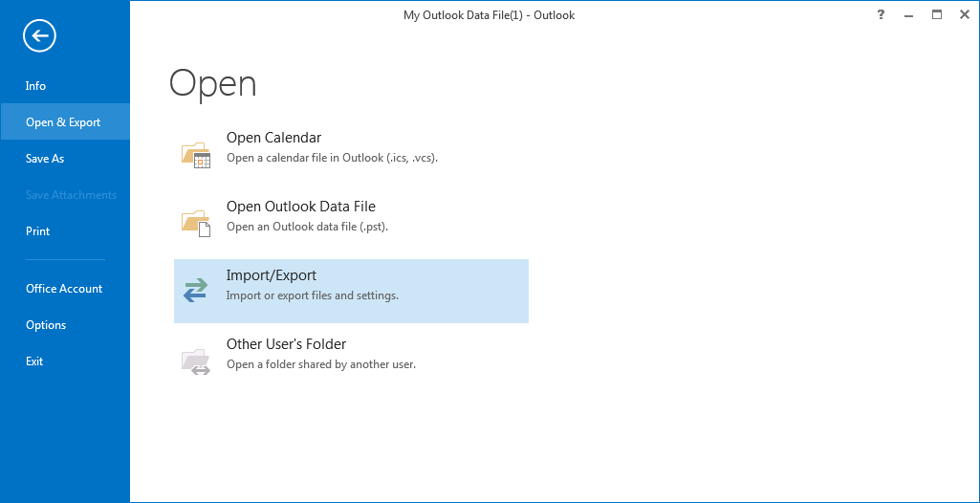
Task: Click the Other User's Folder title
Action: tap(286, 343)
